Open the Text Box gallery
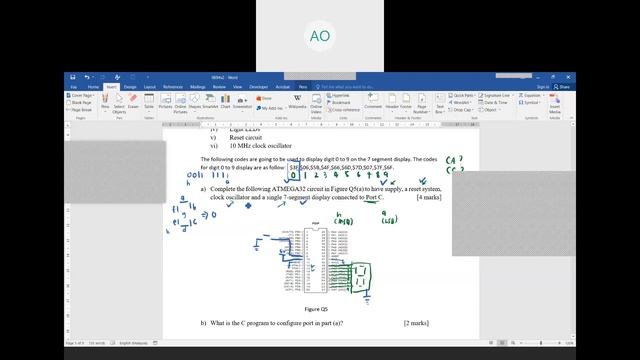 [x=440, y=103]
